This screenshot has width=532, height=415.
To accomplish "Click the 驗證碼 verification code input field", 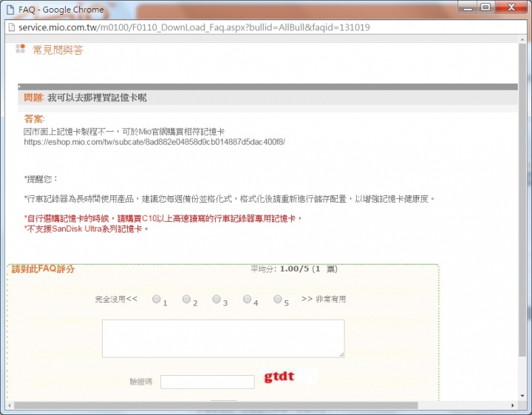I will (208, 382).
